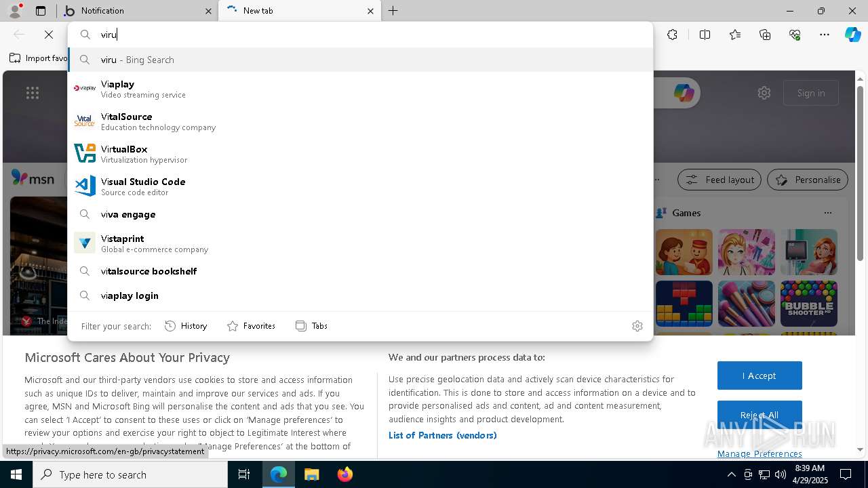
Task: Open Windows Start menu
Action: [x=16, y=474]
